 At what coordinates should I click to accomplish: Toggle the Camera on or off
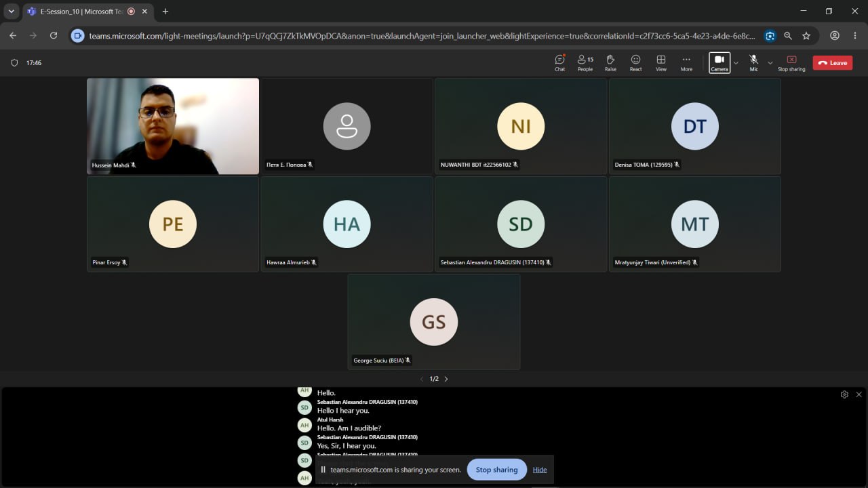719,63
